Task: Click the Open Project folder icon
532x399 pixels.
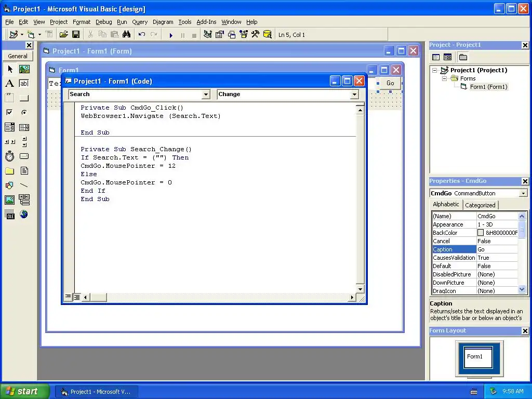Action: [x=63, y=35]
